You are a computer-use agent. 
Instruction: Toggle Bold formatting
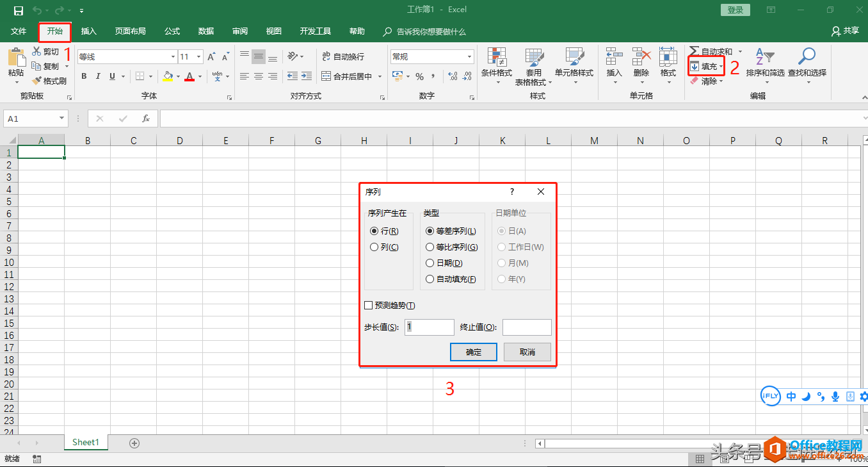[x=84, y=76]
